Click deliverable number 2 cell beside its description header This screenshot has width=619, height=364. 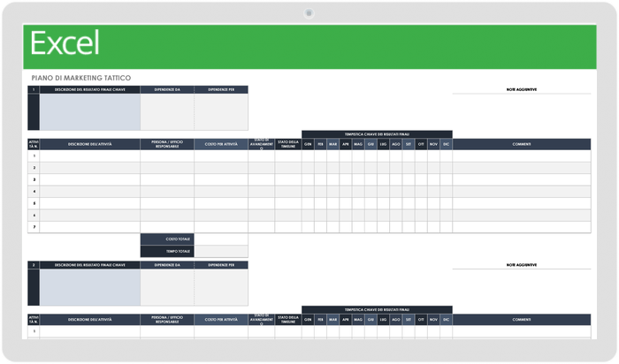click(34, 265)
